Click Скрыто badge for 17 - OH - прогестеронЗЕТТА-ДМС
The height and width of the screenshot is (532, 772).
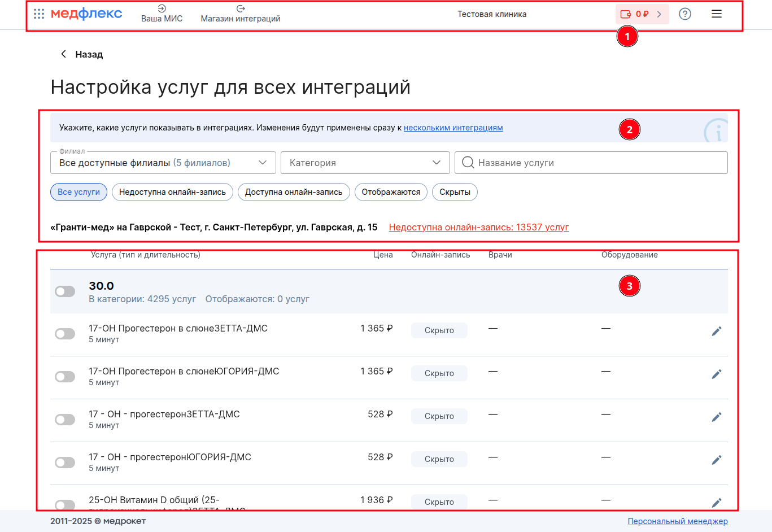439,416
